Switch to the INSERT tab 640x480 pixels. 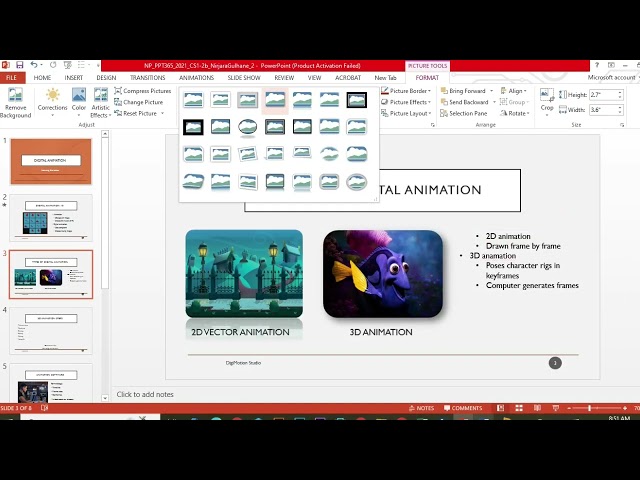coord(73,78)
